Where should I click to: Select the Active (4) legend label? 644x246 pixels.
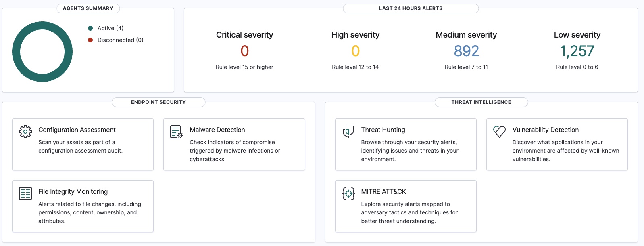tap(110, 28)
